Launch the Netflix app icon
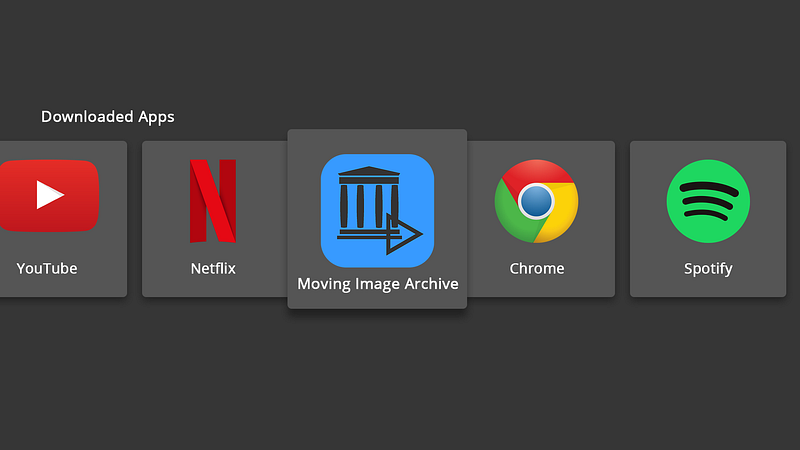 [x=213, y=201]
